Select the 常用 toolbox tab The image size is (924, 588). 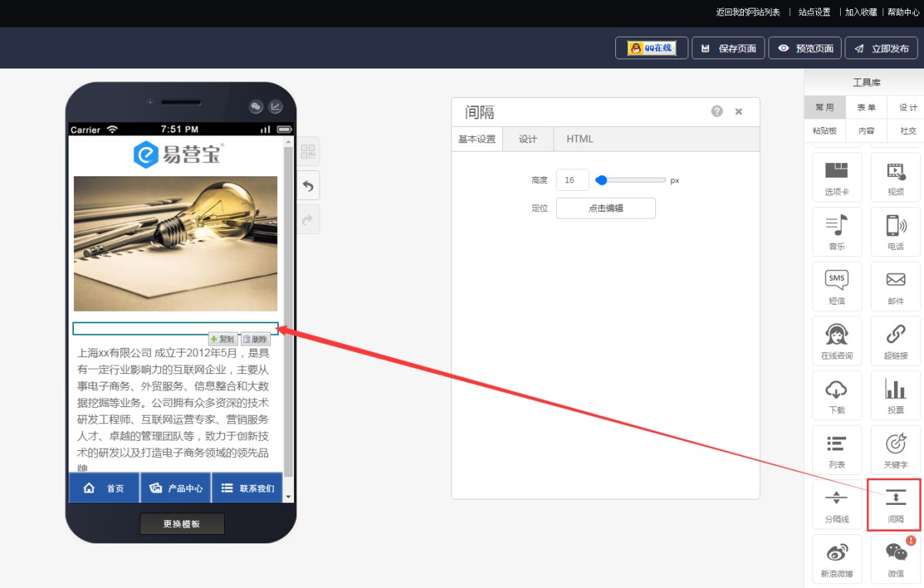pos(825,108)
